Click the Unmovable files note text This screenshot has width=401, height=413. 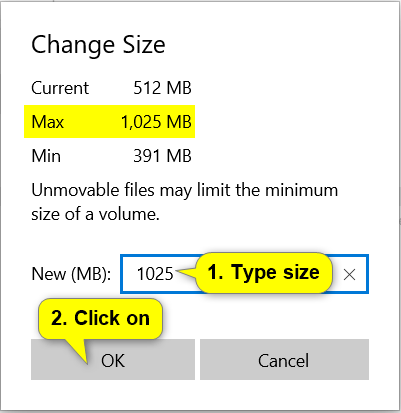[x=184, y=202]
